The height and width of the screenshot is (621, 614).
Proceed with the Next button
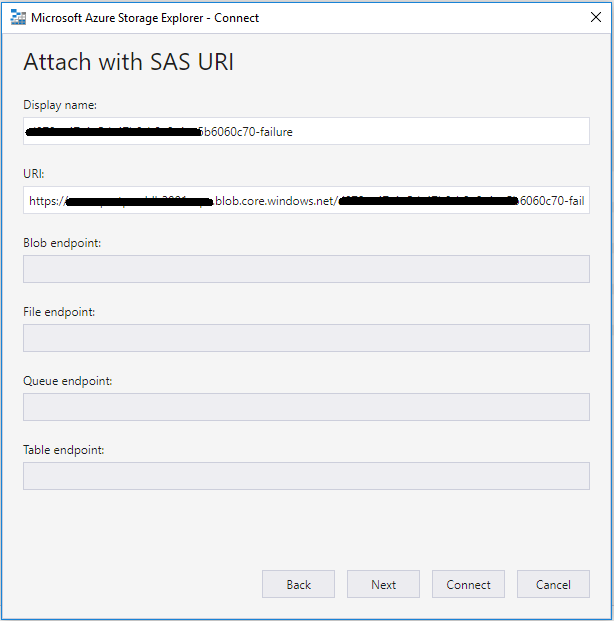tap(383, 584)
